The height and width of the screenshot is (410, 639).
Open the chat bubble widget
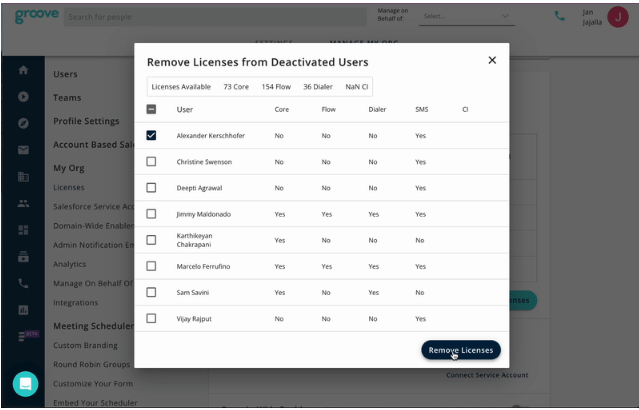(x=25, y=383)
